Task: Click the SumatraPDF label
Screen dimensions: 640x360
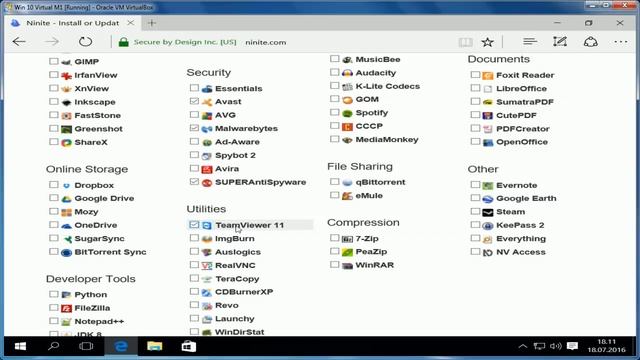Action: click(525, 102)
